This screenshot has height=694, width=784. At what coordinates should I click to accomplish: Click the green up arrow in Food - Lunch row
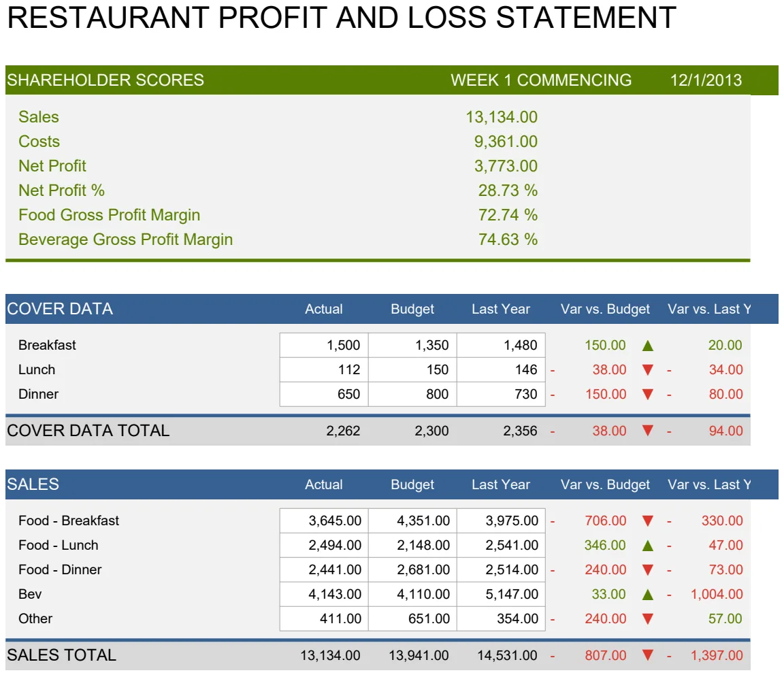[x=647, y=546]
